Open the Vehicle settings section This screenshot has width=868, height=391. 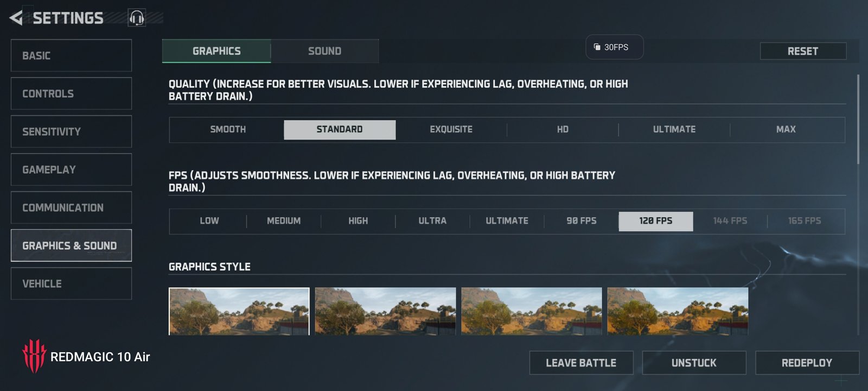pos(71,283)
